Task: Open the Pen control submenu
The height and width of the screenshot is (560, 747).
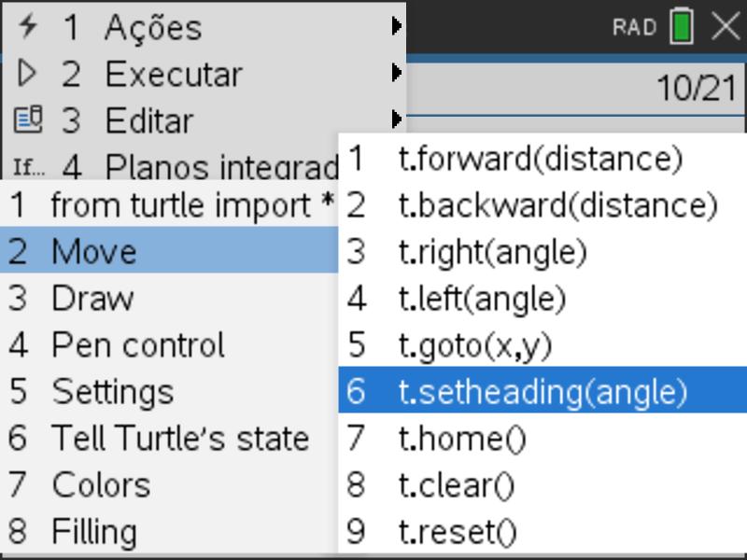Action: tap(169, 343)
